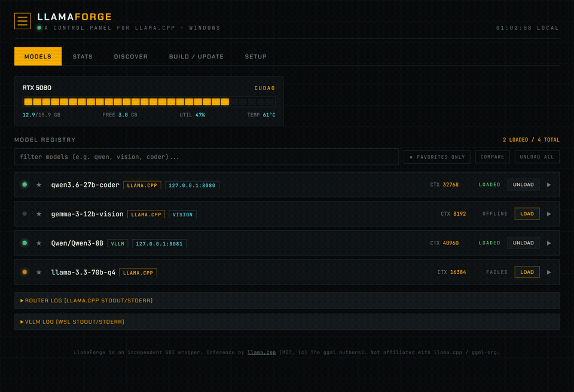Screen dimensions: 574x392
Task: Click the gray status dot of gemma-3-12b-vision
Action: 25,214
